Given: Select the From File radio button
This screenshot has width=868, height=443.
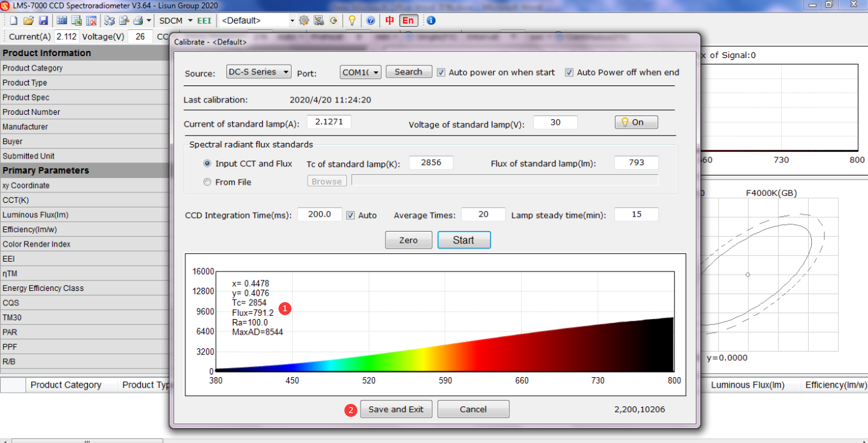Looking at the screenshot, I should pyautogui.click(x=207, y=182).
